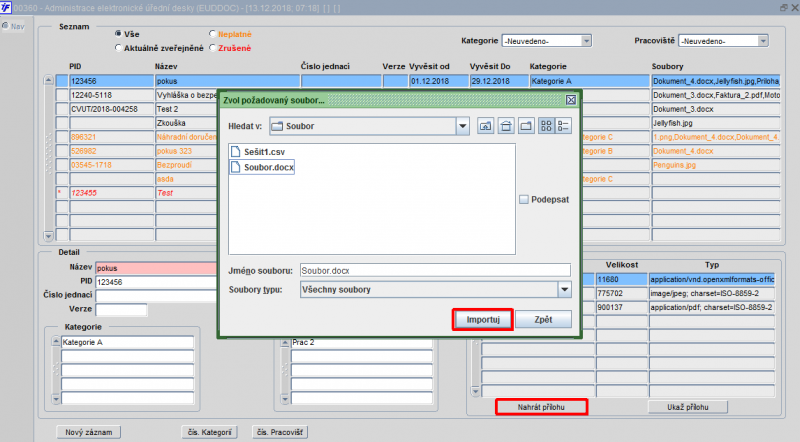
Task: Click the PID field in Detail
Action: pyautogui.click(x=156, y=282)
